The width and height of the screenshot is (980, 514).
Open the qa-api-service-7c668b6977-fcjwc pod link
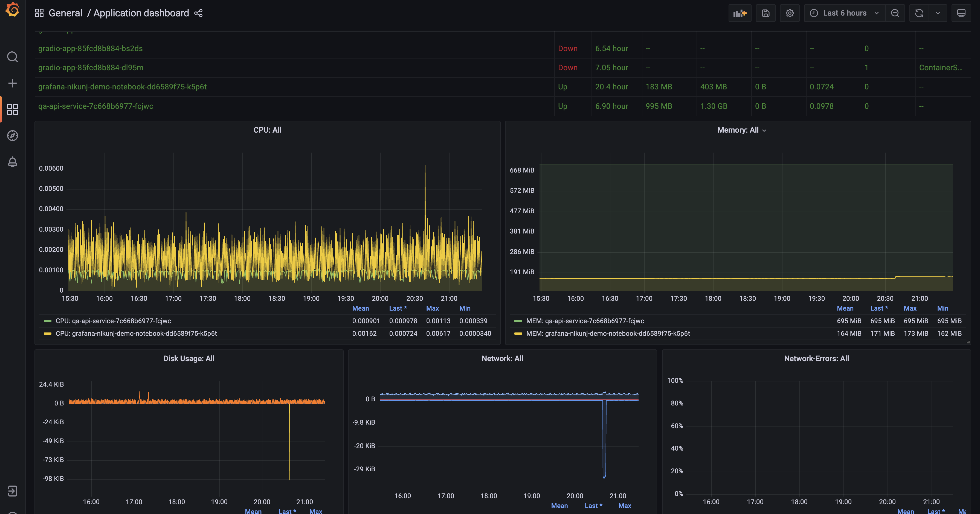95,106
